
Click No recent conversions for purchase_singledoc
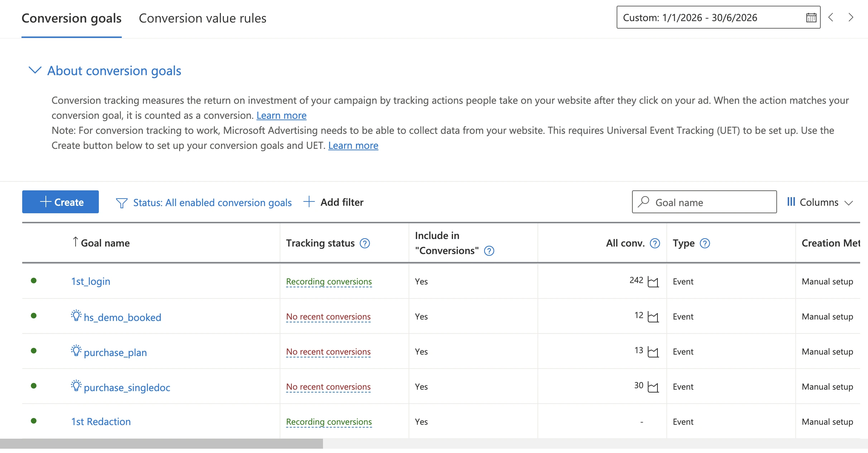328,387
